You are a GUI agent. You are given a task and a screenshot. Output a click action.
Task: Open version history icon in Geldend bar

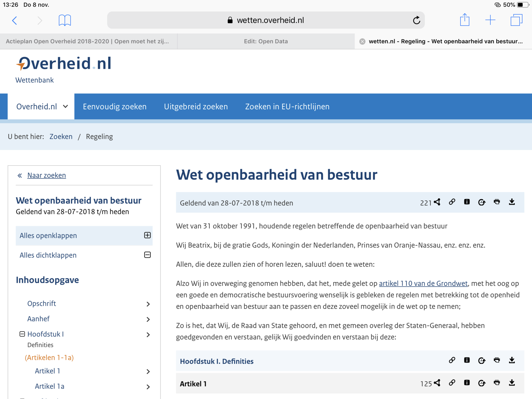[482, 202]
